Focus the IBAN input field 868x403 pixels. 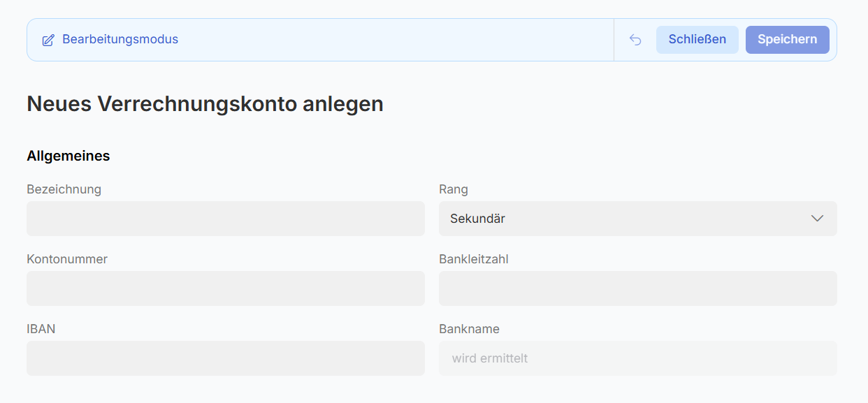coord(225,358)
